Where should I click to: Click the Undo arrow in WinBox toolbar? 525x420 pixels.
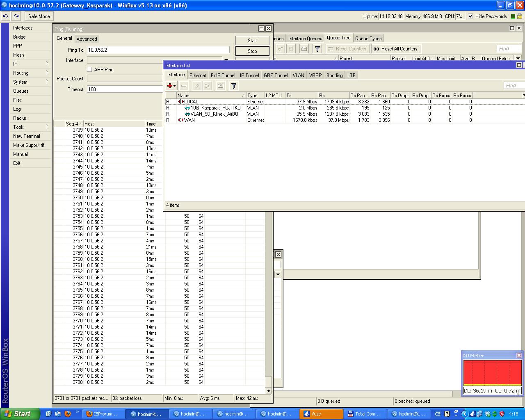[x=6, y=16]
